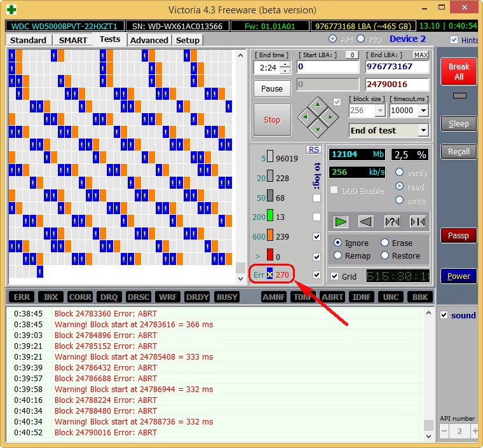Click the DRQ status indicator
This screenshot has height=448, width=483.
coord(109,297)
